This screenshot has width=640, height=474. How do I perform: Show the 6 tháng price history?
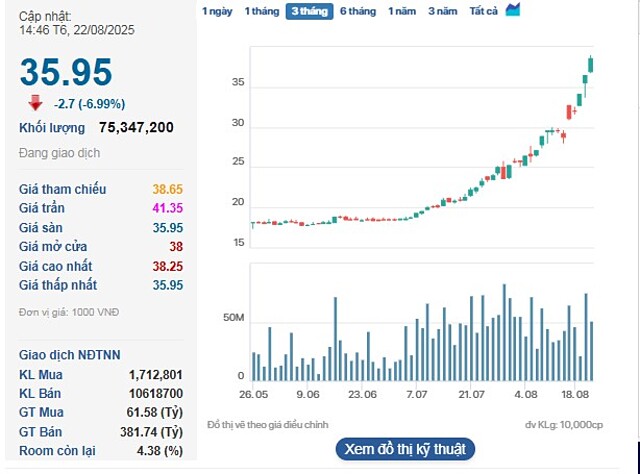357,11
